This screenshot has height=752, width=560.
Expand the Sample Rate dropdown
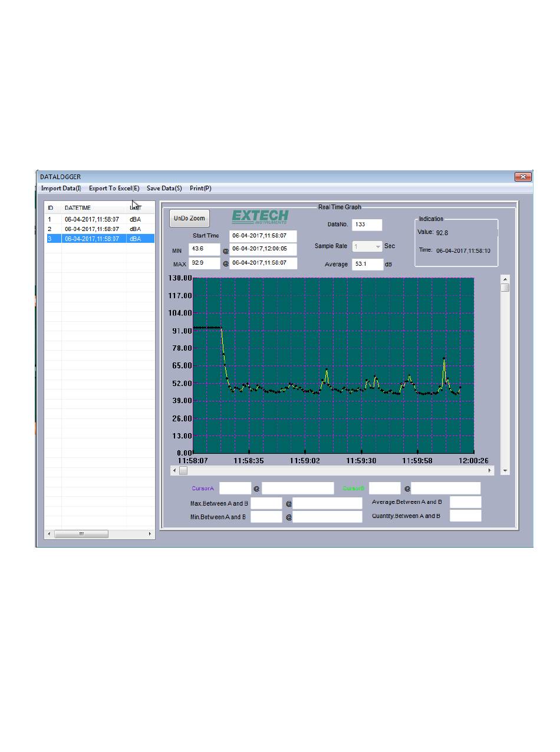[x=378, y=247]
